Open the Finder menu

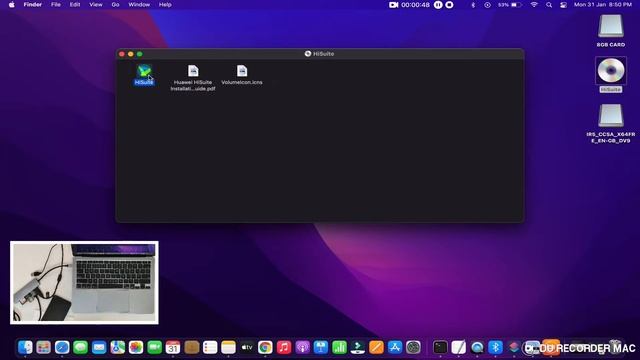[x=33, y=4]
